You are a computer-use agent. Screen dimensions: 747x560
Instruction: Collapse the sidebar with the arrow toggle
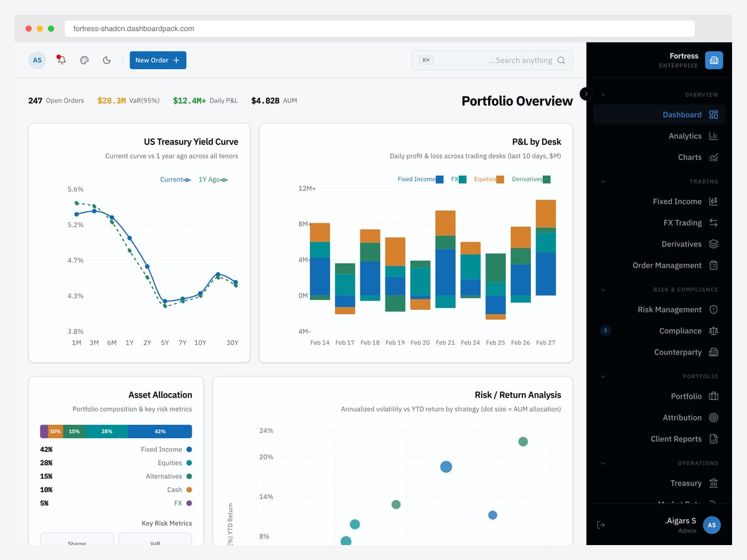click(x=586, y=93)
